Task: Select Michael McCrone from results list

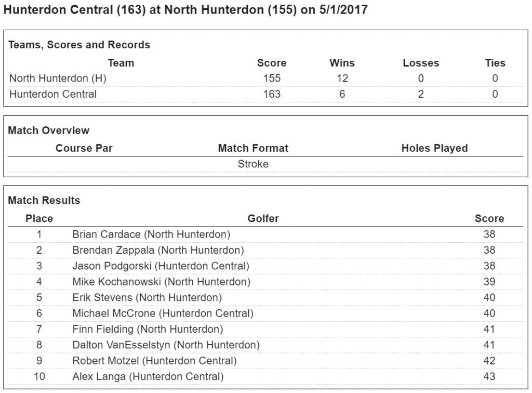Action: click(163, 313)
